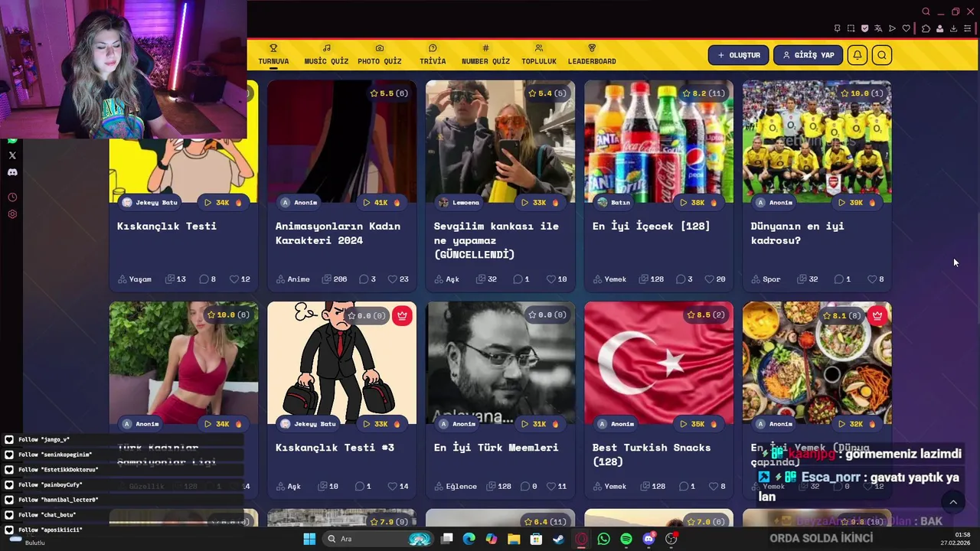Go to the Trivia tab
The image size is (980, 551).
tap(433, 54)
